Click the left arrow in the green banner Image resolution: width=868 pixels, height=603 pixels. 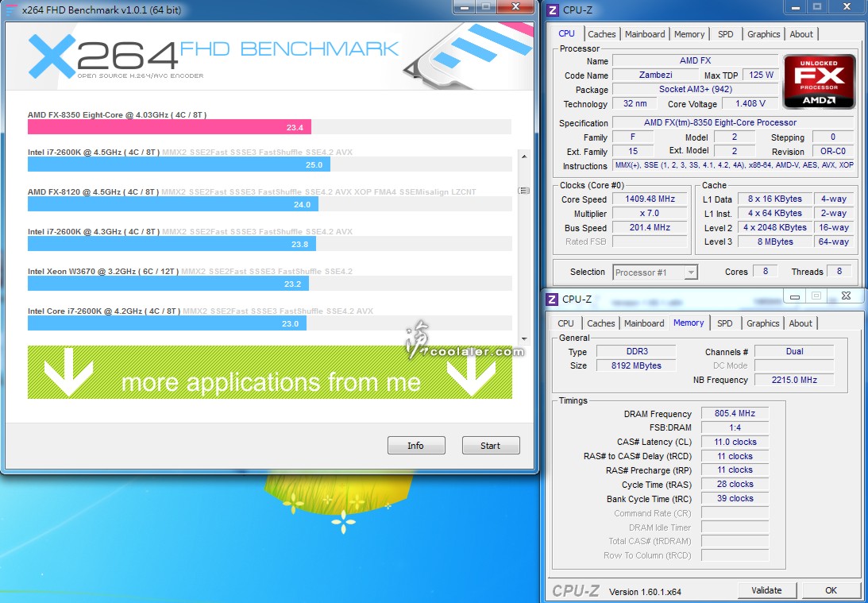[x=68, y=372]
